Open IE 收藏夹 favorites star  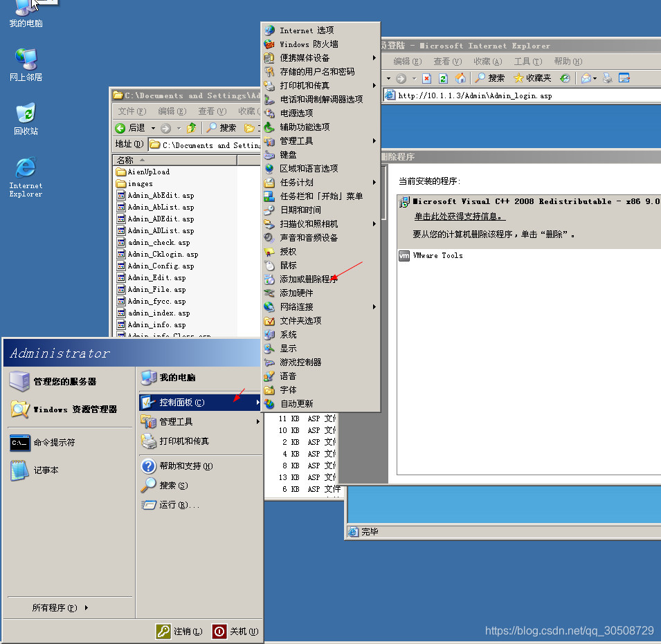(532, 78)
